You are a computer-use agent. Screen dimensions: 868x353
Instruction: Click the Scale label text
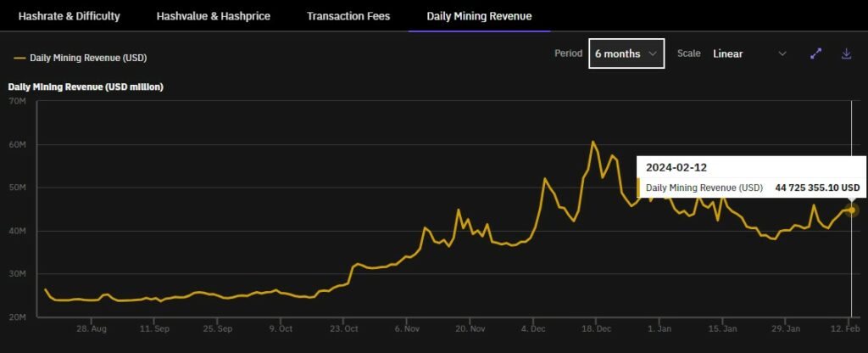tap(688, 53)
